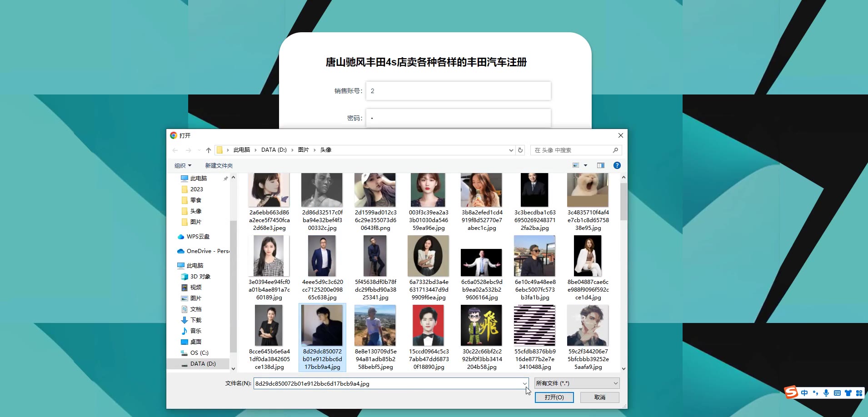Click the 在 头像 中搜索 search box

pyautogui.click(x=571, y=150)
